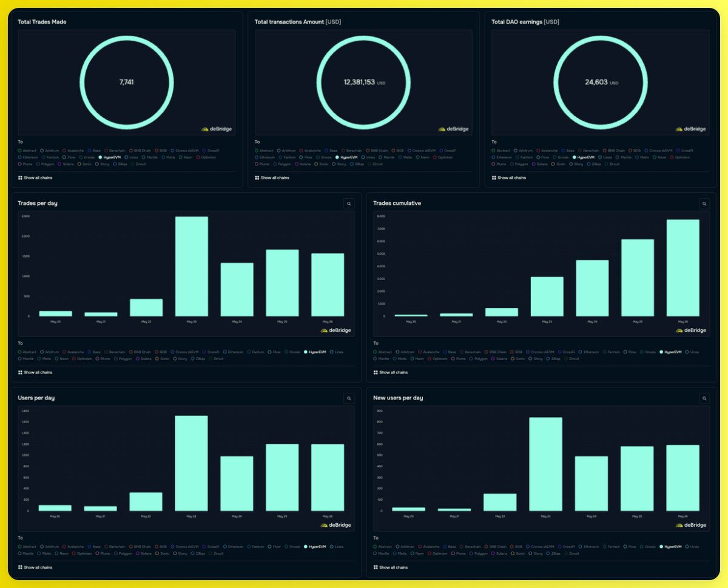Show all chains in Total Trades Made panel
728x588 pixels.
coord(35,178)
